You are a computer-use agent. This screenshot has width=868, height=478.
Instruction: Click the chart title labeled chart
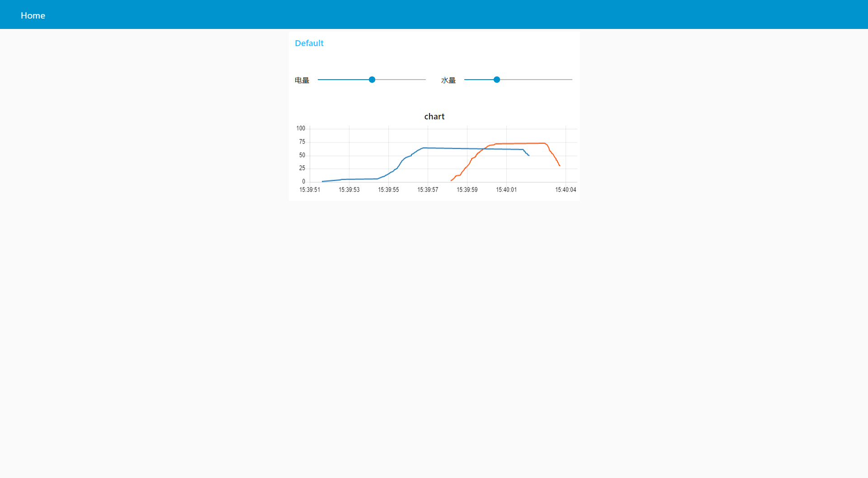click(434, 116)
